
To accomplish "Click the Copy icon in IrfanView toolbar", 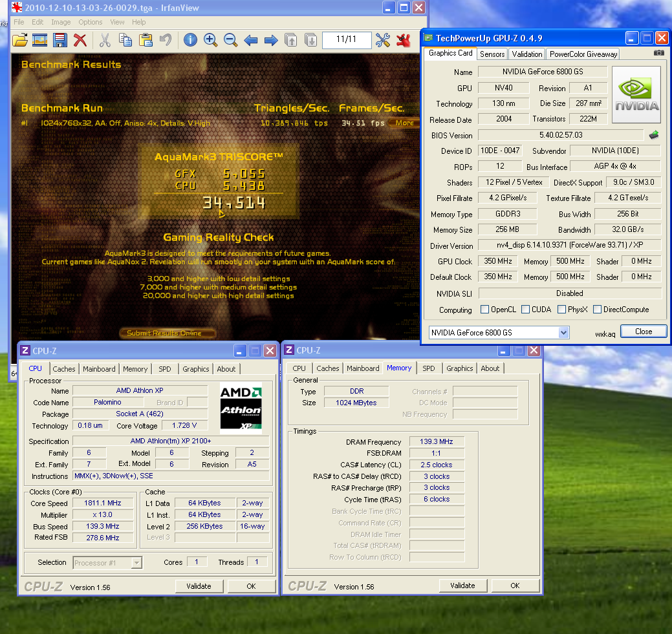I will [x=125, y=40].
